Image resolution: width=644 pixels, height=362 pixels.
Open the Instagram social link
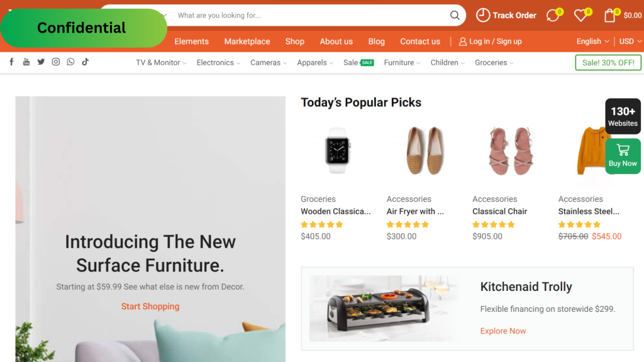click(56, 62)
